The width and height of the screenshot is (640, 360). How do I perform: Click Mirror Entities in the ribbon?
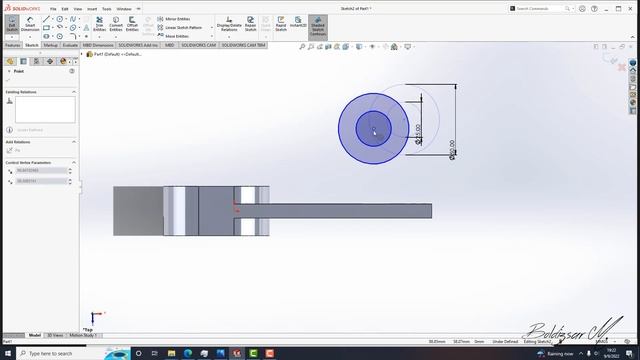(174, 19)
